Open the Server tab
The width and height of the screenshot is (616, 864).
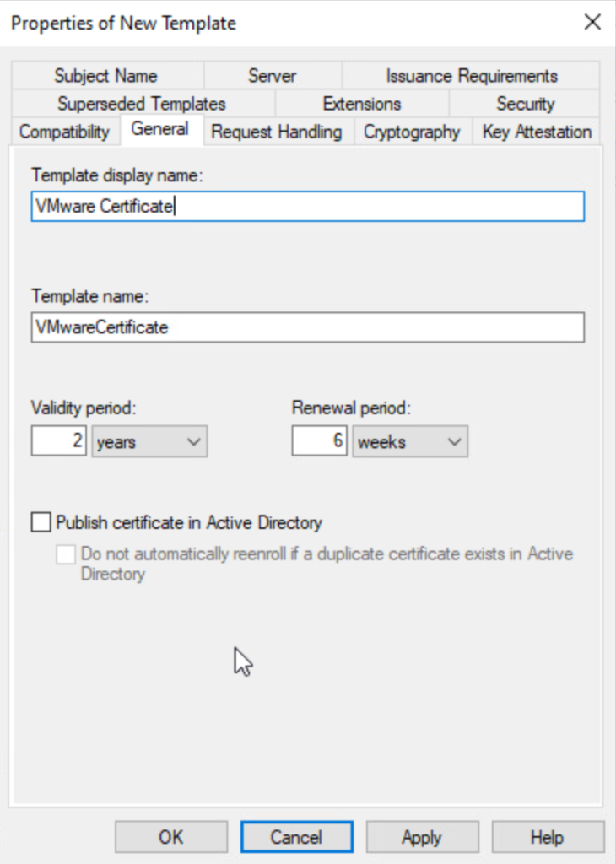272,76
